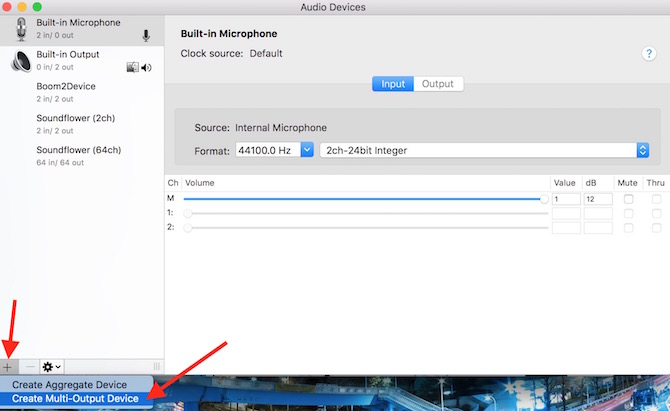Image resolution: width=670 pixels, height=411 pixels.
Task: Toggle Mute checkbox for master channel
Action: tap(628, 199)
